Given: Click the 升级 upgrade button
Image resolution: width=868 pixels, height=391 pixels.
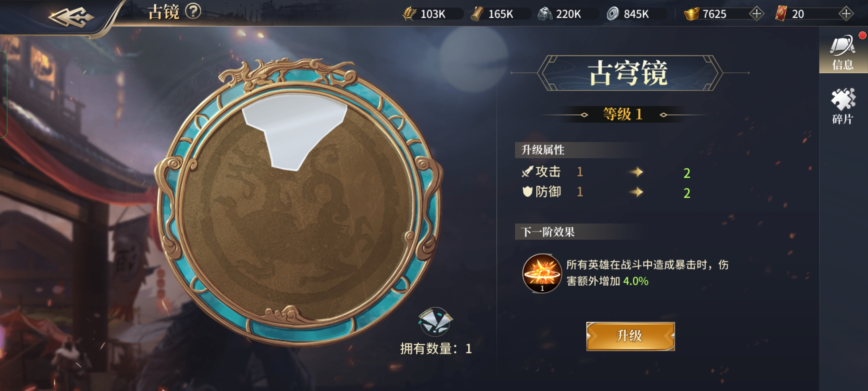Looking at the screenshot, I should pyautogui.click(x=630, y=336).
